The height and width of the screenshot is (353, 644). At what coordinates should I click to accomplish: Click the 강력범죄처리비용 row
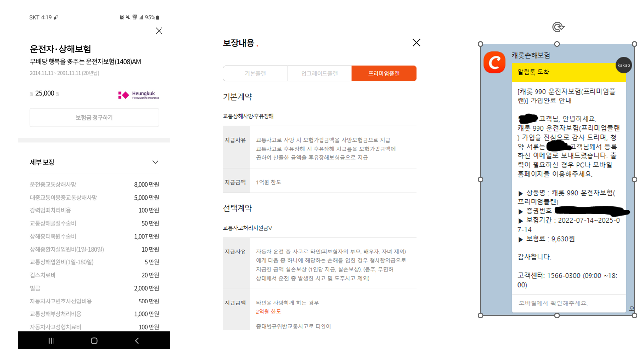click(x=94, y=210)
